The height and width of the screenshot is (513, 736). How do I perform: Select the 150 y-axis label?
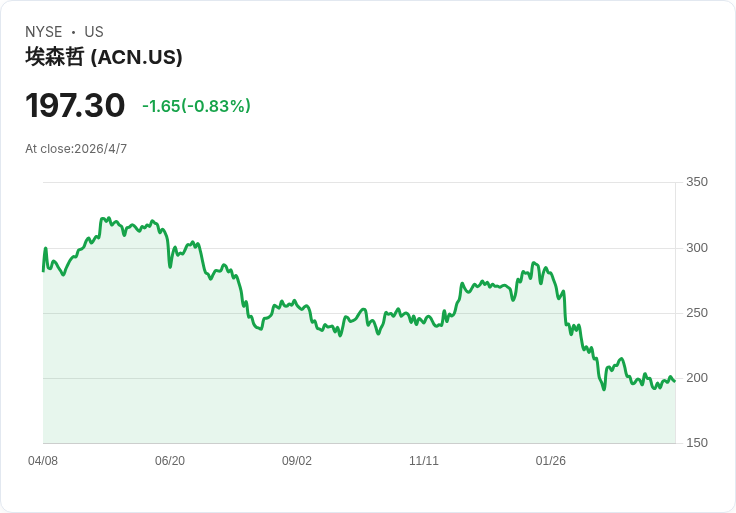697,443
